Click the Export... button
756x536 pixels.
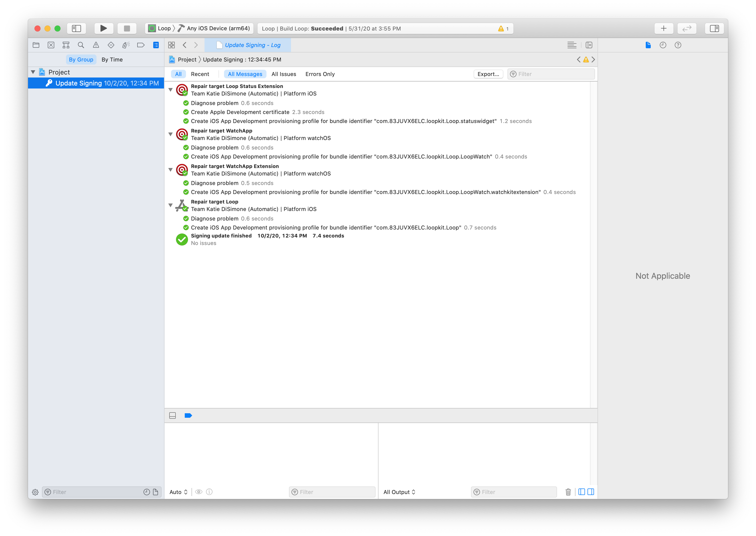click(x=488, y=74)
